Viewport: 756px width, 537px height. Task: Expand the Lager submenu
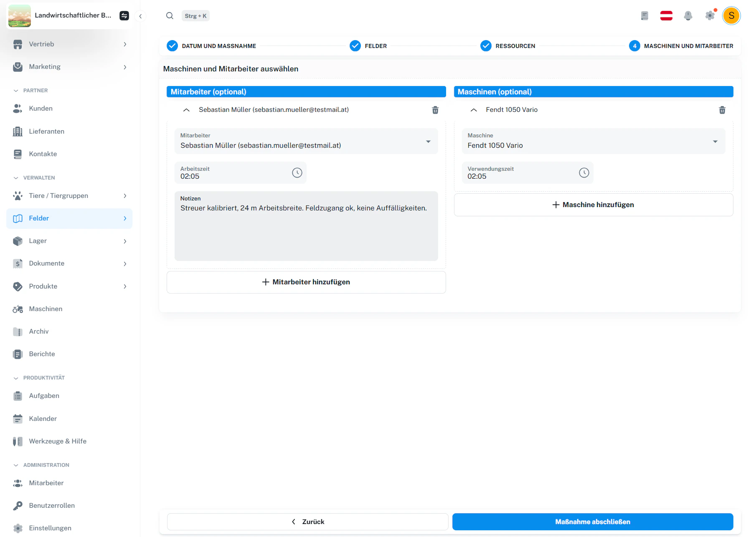69,241
